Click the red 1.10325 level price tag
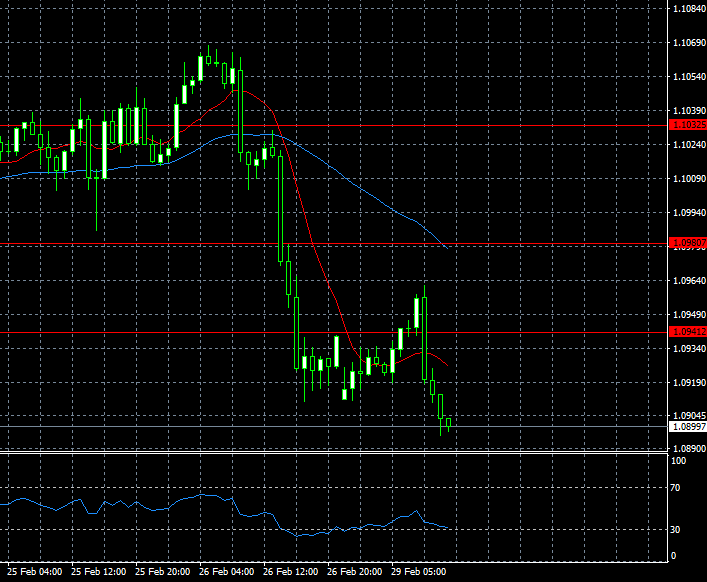Screen dimensions: 707x582 click(x=688, y=125)
